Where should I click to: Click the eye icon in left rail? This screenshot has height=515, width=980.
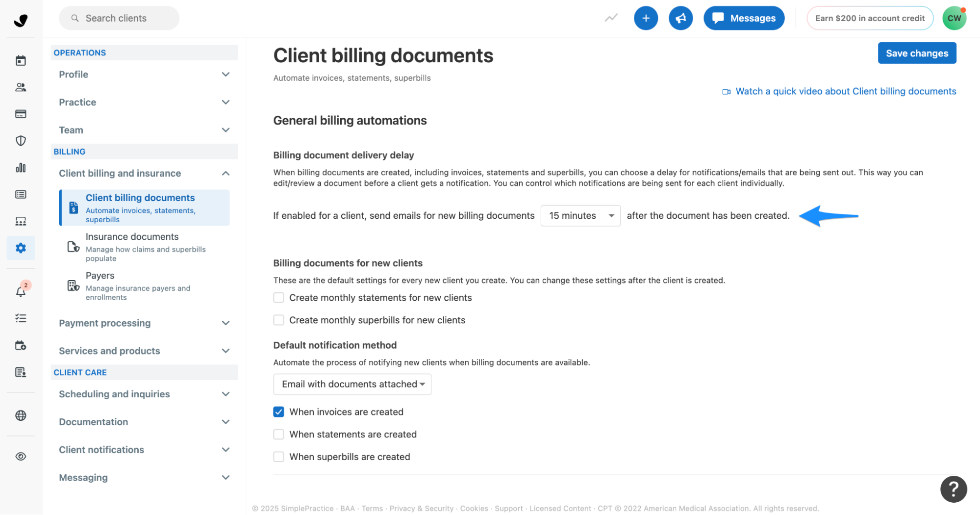click(x=21, y=456)
